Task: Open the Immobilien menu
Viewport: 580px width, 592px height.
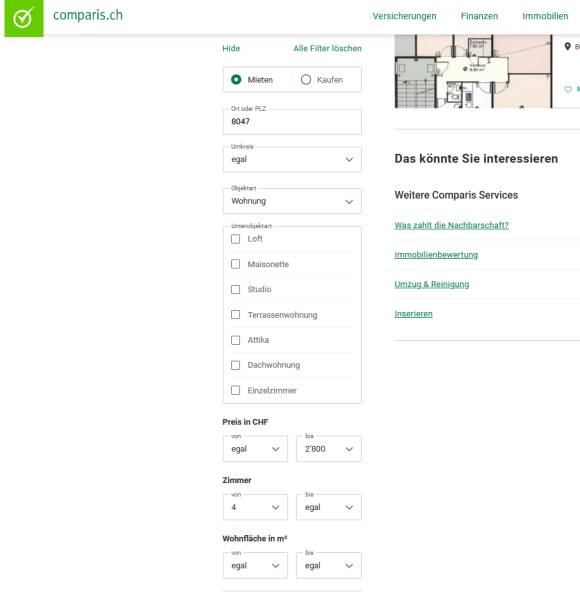Action: point(545,16)
